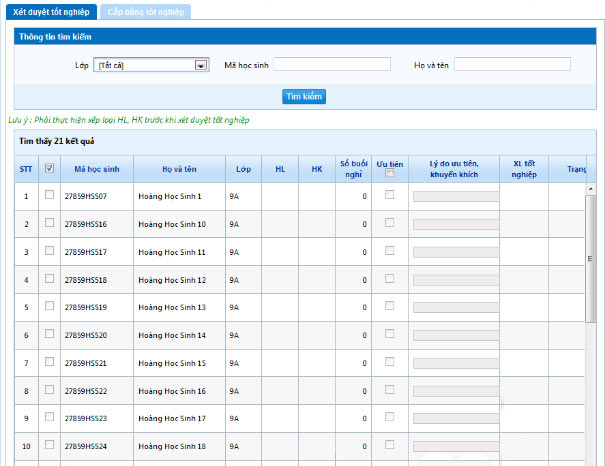This screenshot has width=605, height=466.
Task: Toggle the select-all checkbox in header
Action: (50, 169)
